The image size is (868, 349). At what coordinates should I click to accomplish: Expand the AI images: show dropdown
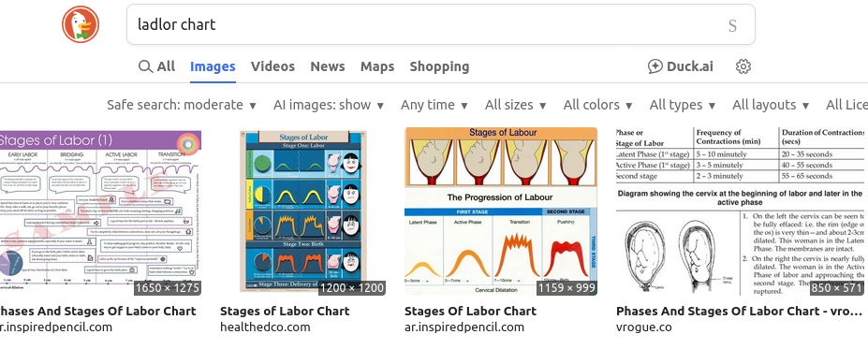[x=329, y=105]
